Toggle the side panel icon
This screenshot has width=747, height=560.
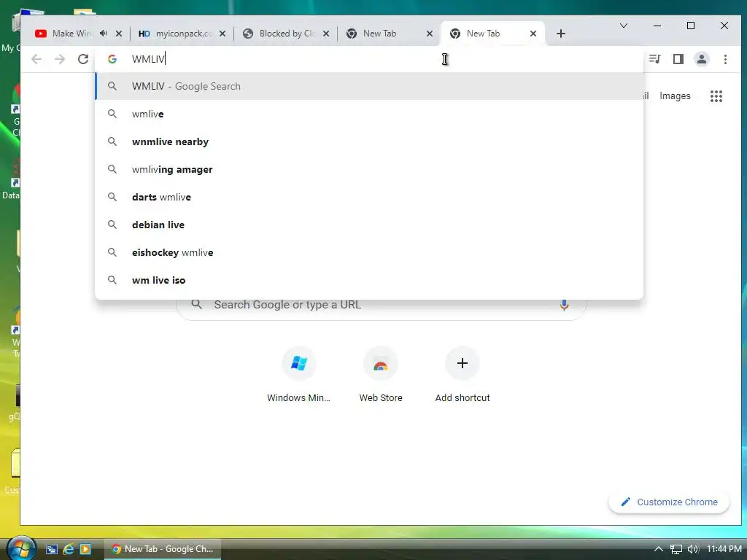pyautogui.click(x=678, y=59)
